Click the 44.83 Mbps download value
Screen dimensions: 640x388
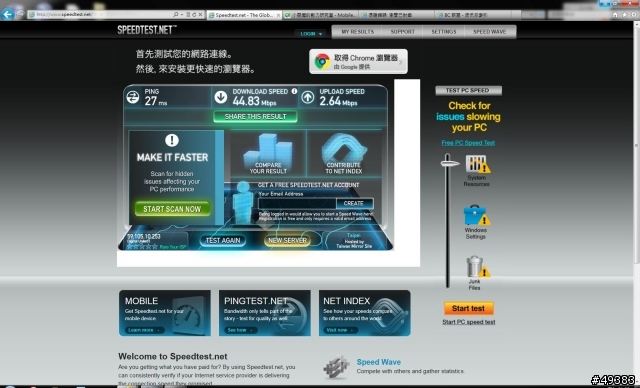[x=254, y=101]
